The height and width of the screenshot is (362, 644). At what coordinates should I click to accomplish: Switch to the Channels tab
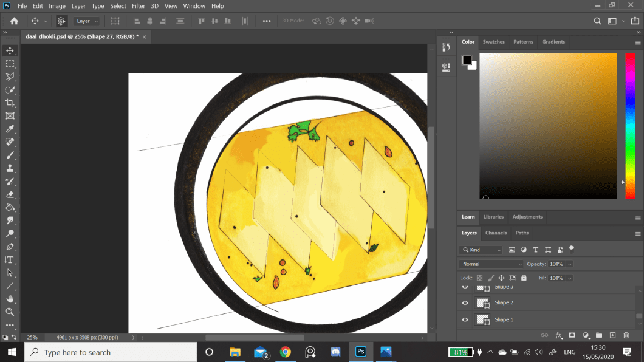click(496, 233)
